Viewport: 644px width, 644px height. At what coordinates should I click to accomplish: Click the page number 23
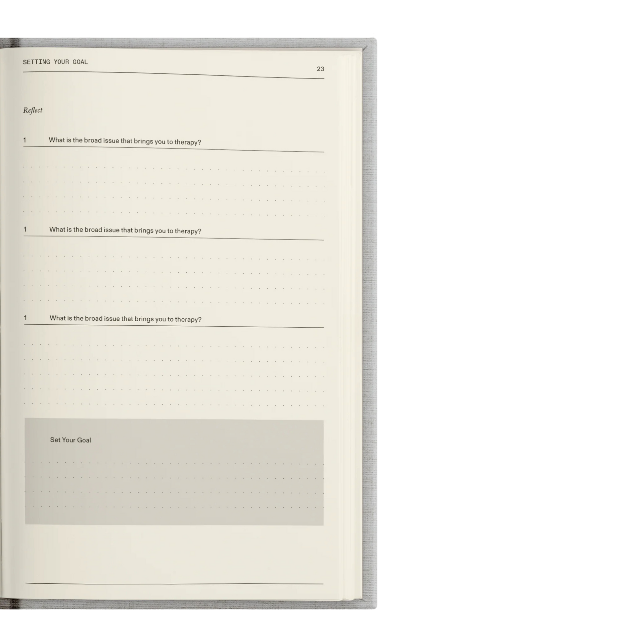coord(320,69)
